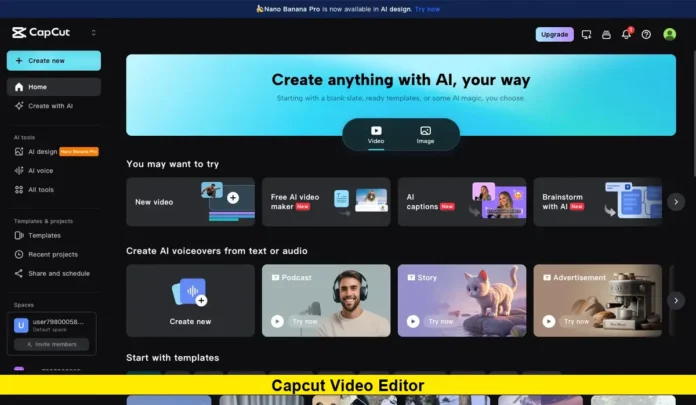Open Create with AI

[x=54, y=106]
